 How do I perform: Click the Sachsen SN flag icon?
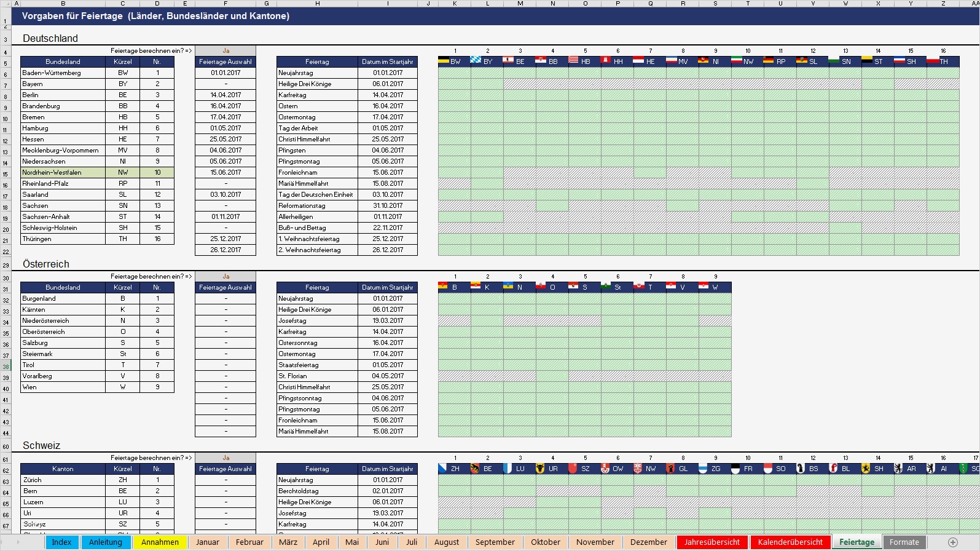click(x=834, y=60)
